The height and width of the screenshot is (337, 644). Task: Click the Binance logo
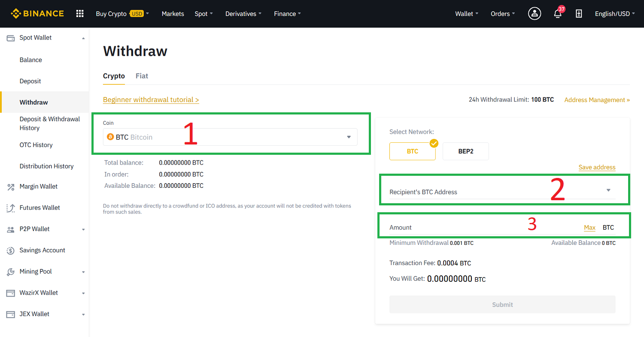pyautogui.click(x=37, y=14)
